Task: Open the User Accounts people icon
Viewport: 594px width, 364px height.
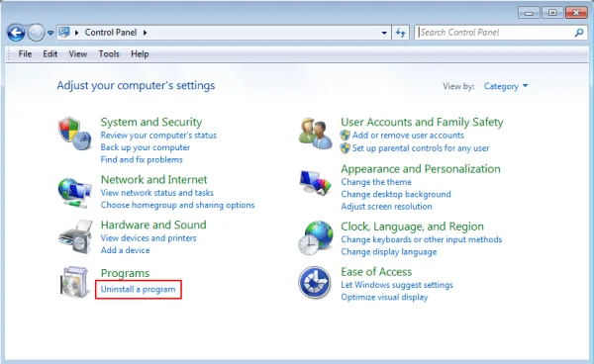Action: [x=315, y=134]
